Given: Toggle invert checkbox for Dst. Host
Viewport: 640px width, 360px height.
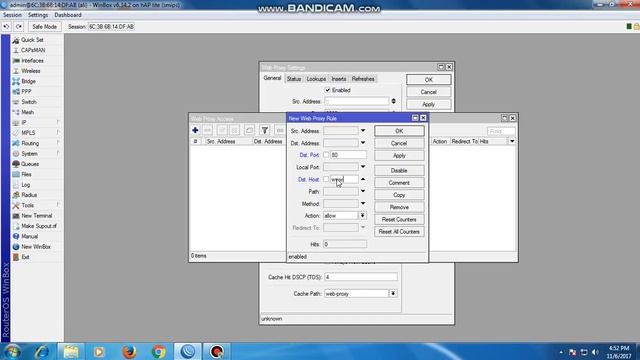Looking at the screenshot, I should pyautogui.click(x=326, y=179).
